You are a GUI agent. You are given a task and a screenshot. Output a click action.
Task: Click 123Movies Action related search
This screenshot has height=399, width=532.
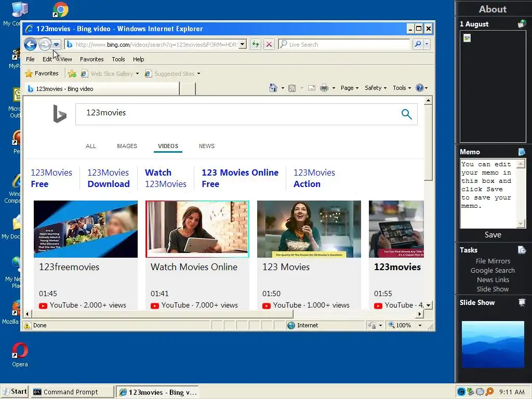pyautogui.click(x=314, y=178)
